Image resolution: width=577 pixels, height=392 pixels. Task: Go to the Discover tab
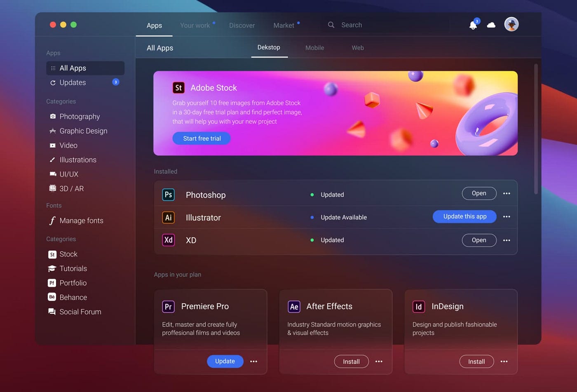pyautogui.click(x=242, y=26)
